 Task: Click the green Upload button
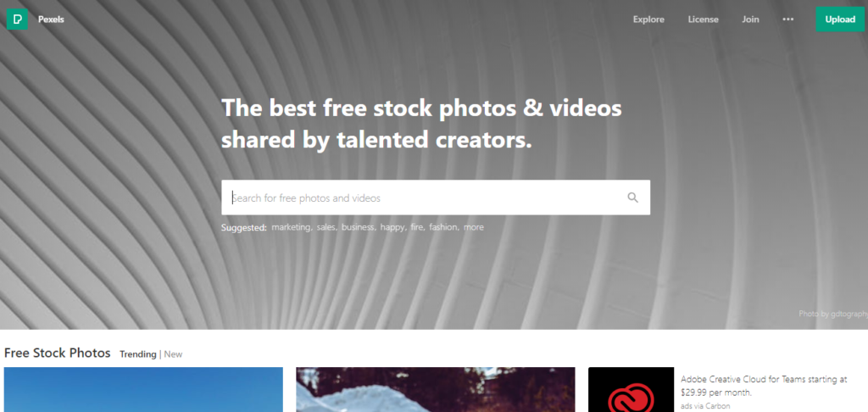pos(840,19)
